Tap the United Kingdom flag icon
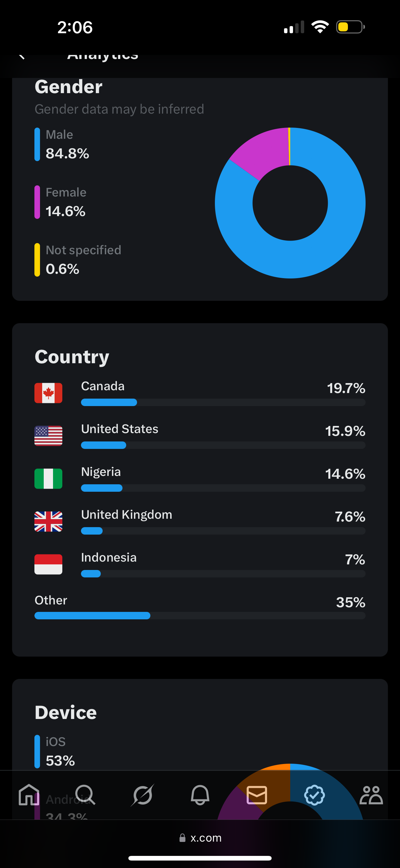This screenshot has width=400, height=868. click(48, 521)
